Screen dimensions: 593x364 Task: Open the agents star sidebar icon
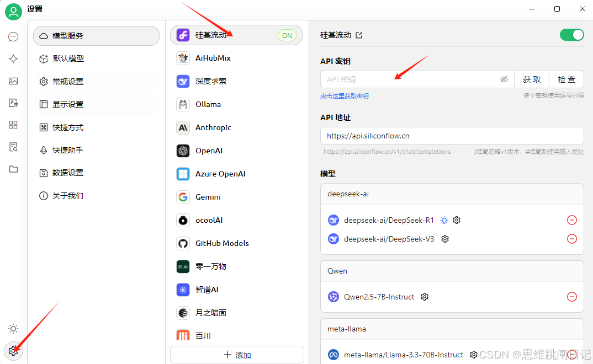pyautogui.click(x=13, y=58)
